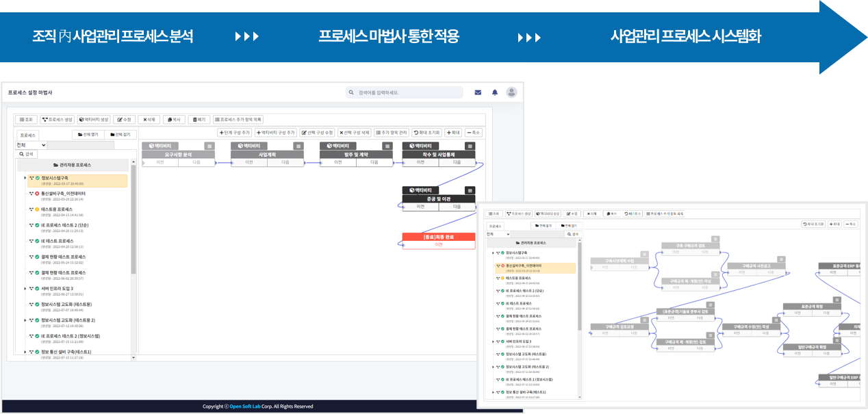
Task: Select 통신설비구축_이전데이터 in the back window tree
Action: 64,194
